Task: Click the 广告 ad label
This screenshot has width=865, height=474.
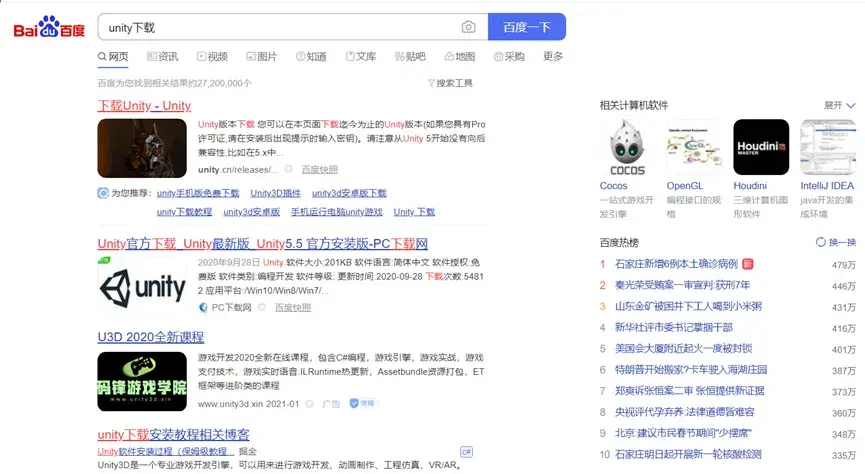Action: tap(331, 404)
